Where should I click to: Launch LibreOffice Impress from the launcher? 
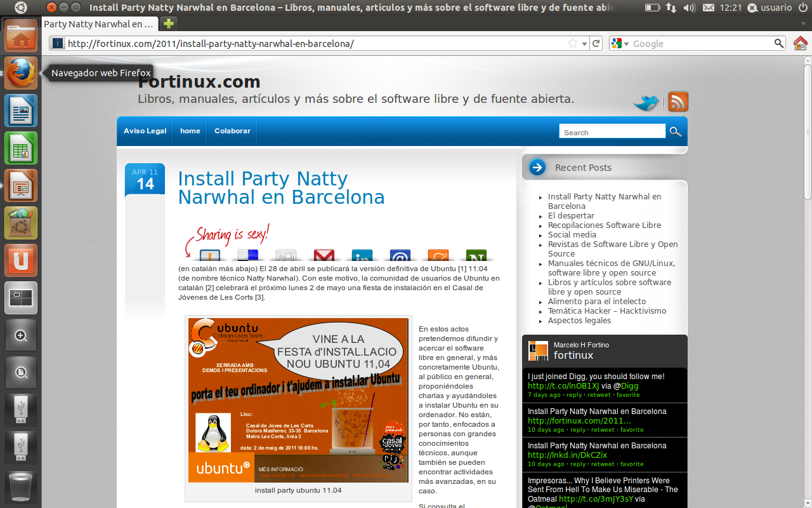pos(21,185)
